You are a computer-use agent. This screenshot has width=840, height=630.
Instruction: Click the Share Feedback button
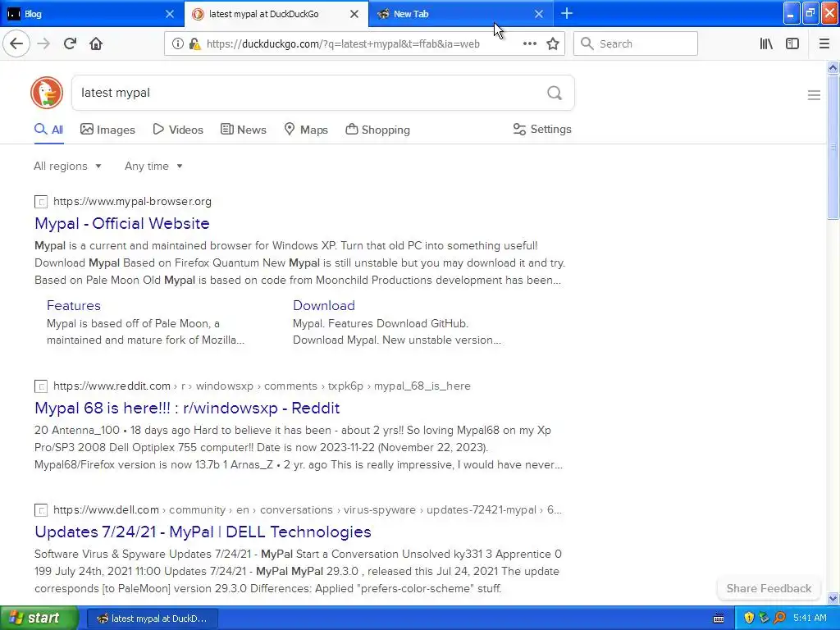(x=769, y=588)
